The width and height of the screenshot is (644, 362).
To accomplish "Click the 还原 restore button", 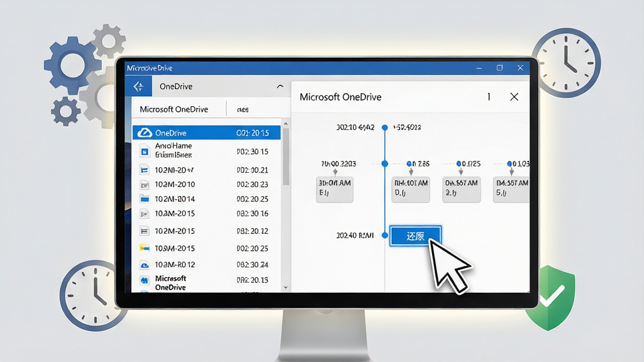I will pyautogui.click(x=415, y=236).
